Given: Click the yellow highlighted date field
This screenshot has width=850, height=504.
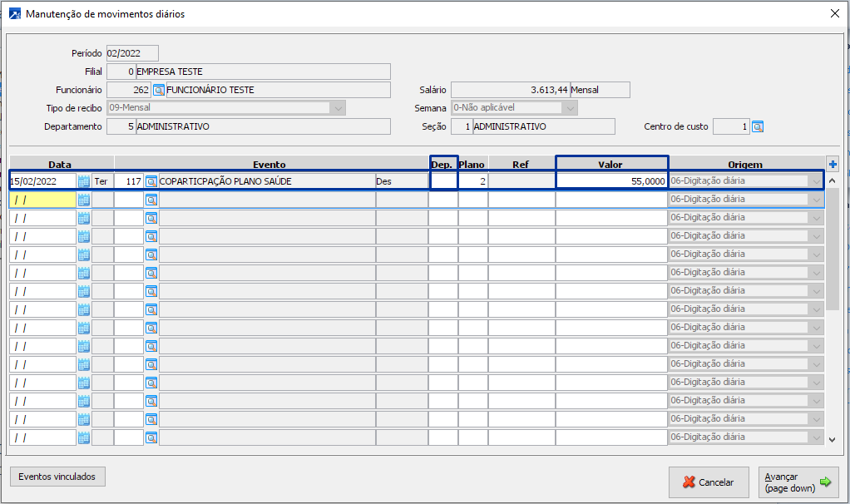Looking at the screenshot, I should click(42, 200).
